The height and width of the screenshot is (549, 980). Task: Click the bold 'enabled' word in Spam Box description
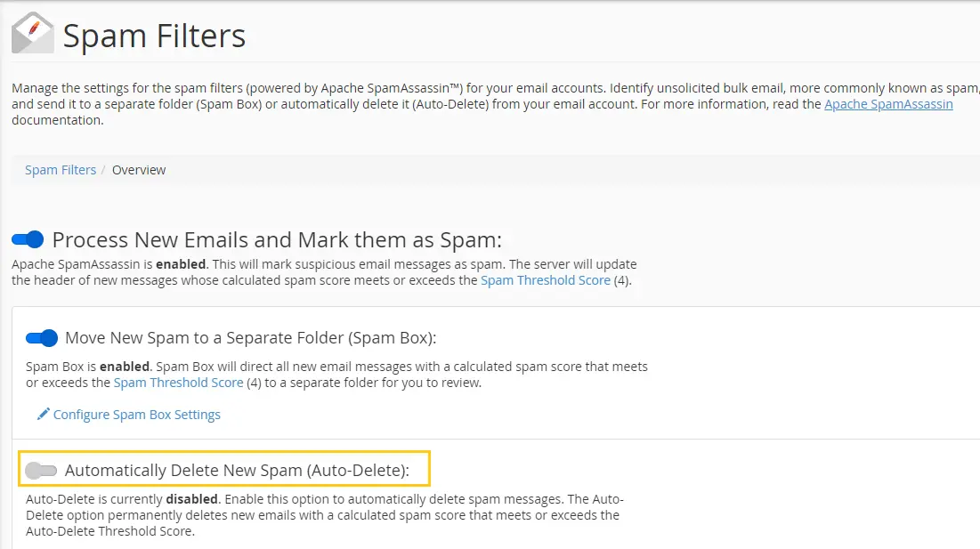tap(125, 367)
